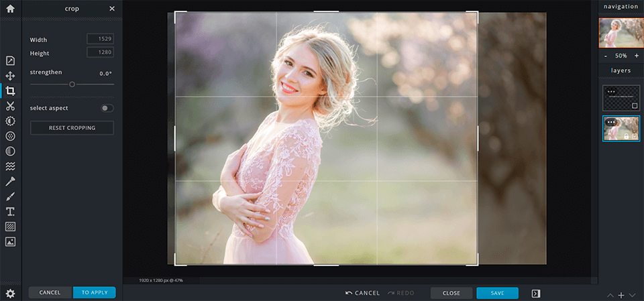Click left edge middle crop handle
Screen dimensions: 644x301
click(175, 138)
